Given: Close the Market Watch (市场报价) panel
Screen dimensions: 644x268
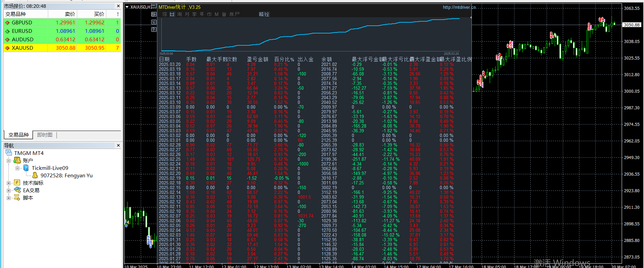Looking at the screenshot, I should tap(118, 6).
